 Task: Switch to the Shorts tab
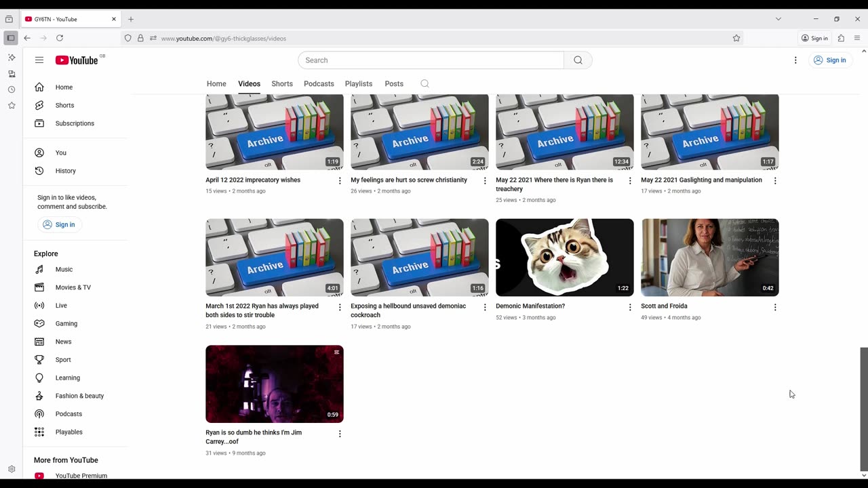[x=282, y=84]
